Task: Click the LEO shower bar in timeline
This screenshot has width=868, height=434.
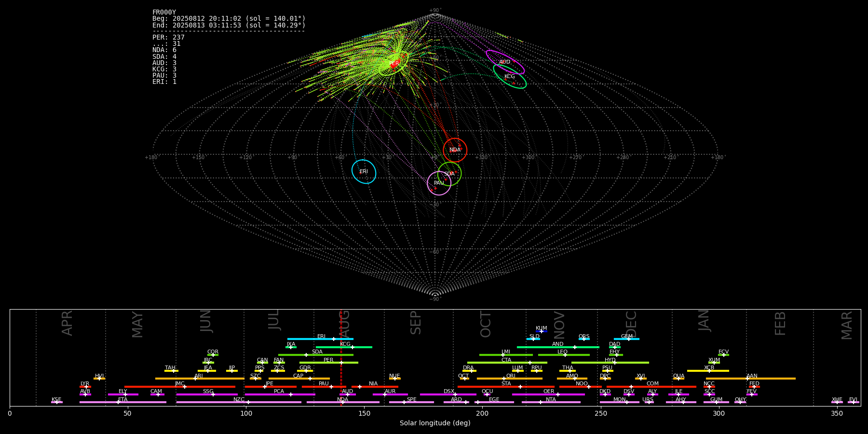Action: tap(564, 355)
